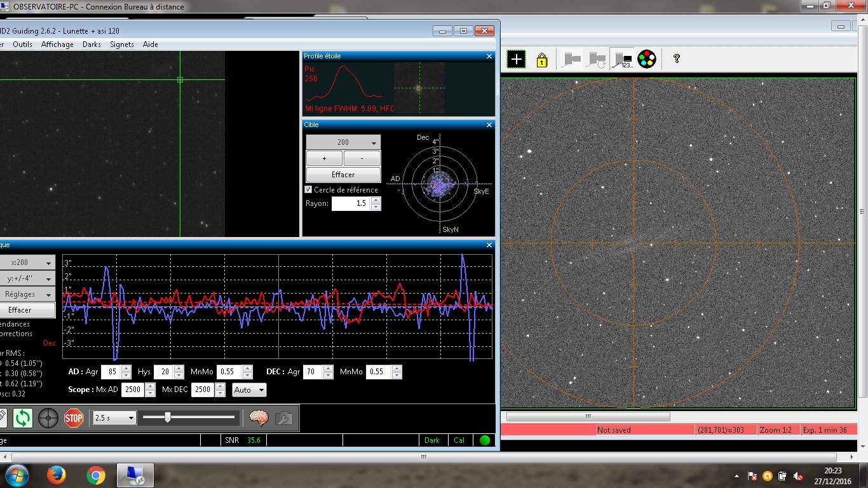This screenshot has width=868, height=488.
Task: Open the 2.5 s exposure dropdown
Action: pos(114,417)
